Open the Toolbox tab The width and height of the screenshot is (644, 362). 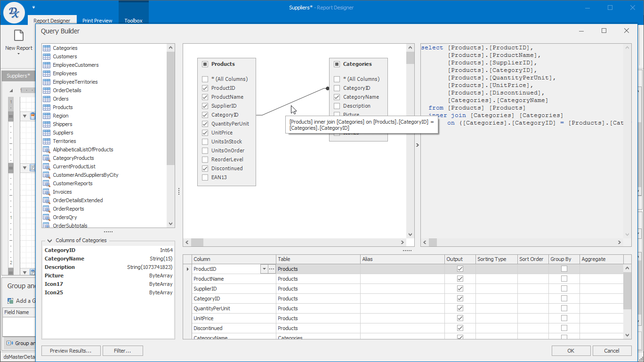[133, 20]
